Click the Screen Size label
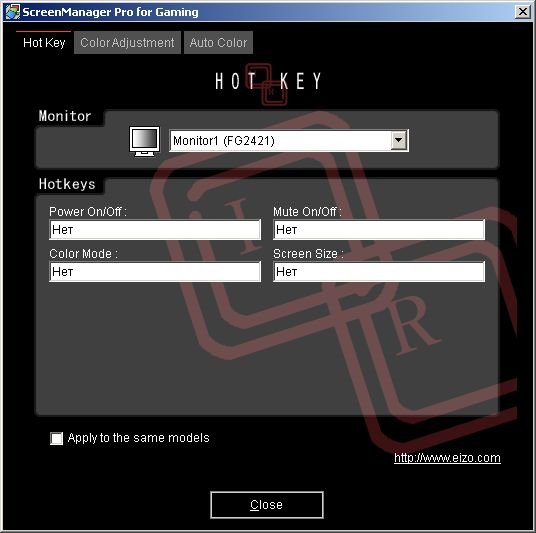Screen dimensions: 536x533 tap(308, 254)
